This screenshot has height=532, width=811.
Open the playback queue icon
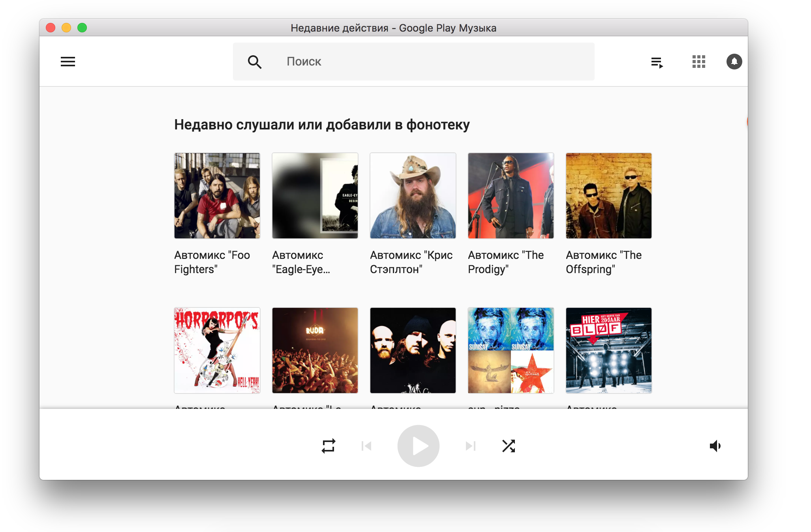tap(657, 62)
